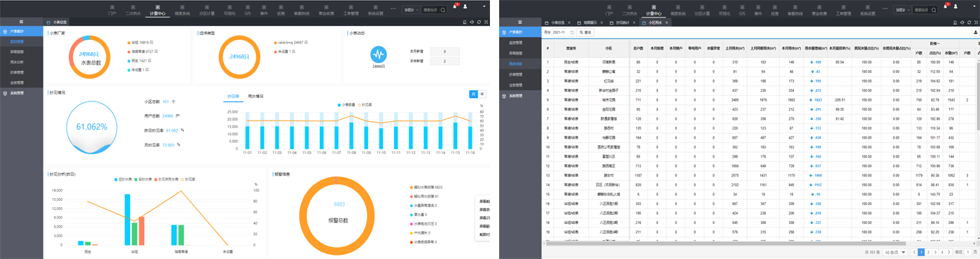Click the download icon above the table
This screenshot has height=259, width=980.
(x=975, y=32)
